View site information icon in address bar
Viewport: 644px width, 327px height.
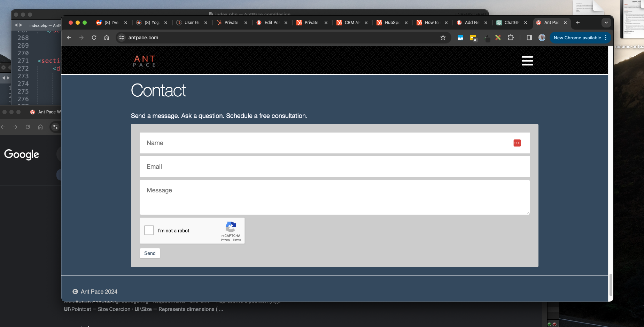(x=122, y=38)
